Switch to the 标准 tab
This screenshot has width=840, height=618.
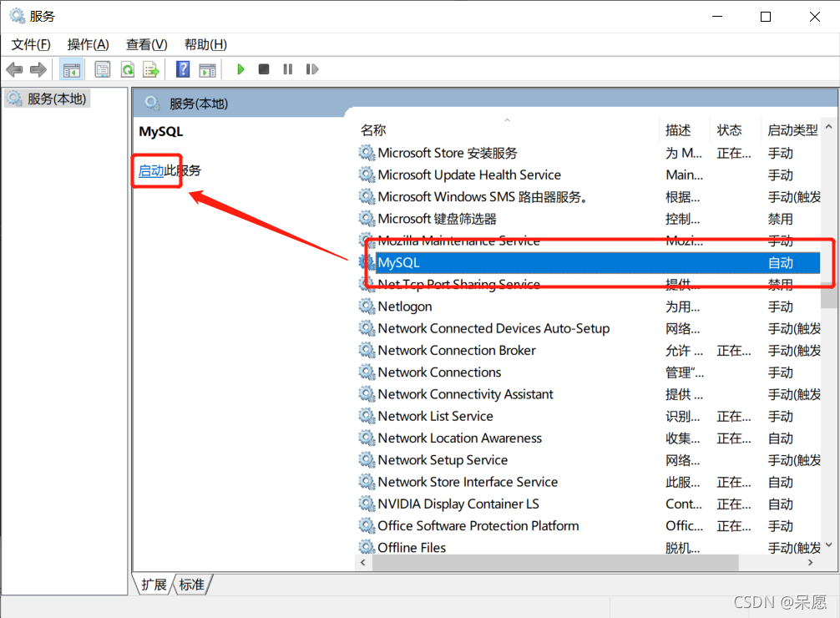192,585
